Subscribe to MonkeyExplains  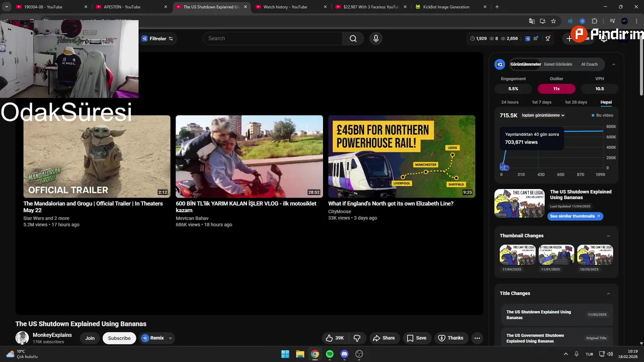click(x=119, y=338)
